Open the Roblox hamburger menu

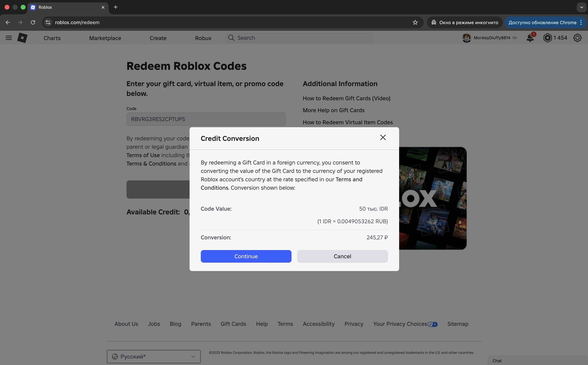pos(9,38)
